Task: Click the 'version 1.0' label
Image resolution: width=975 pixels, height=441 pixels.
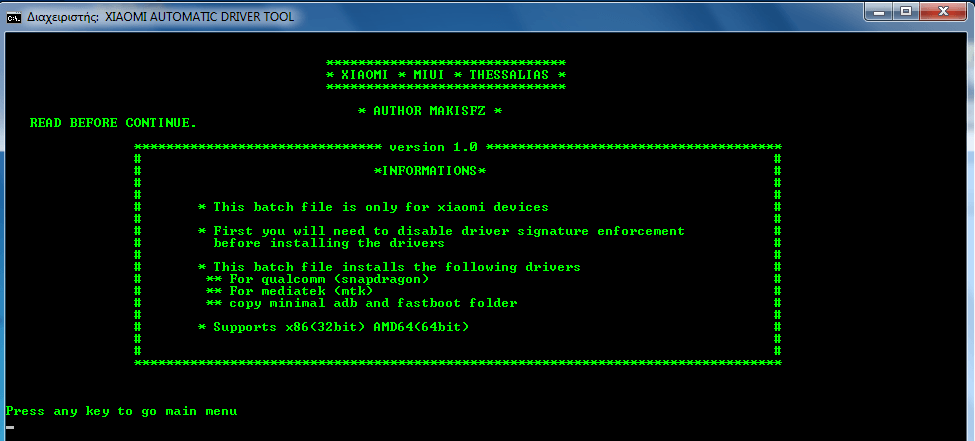Action: point(433,147)
